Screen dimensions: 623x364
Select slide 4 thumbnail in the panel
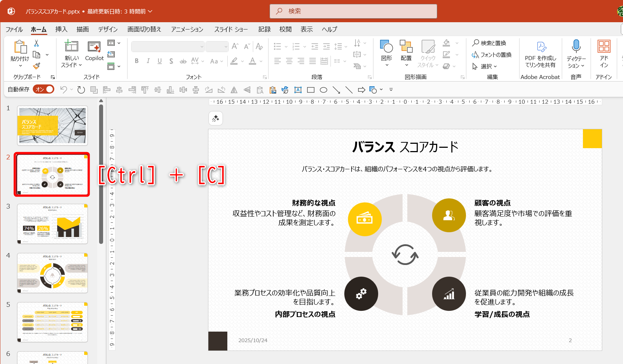[x=52, y=273]
